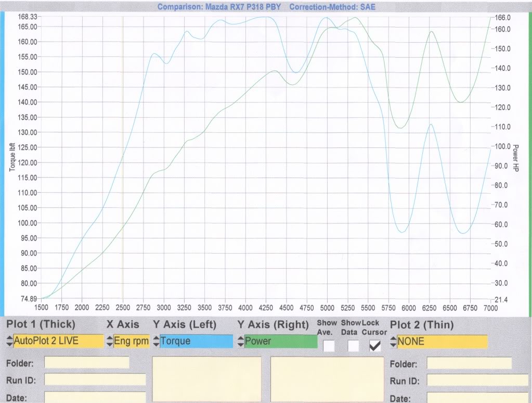Enable the Show Ave. checkbox
532x403 pixels.
pyautogui.click(x=329, y=345)
